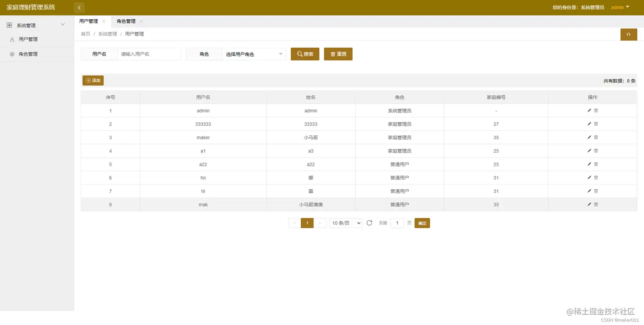Collapse the sidebar with the back arrow

pyautogui.click(x=79, y=8)
